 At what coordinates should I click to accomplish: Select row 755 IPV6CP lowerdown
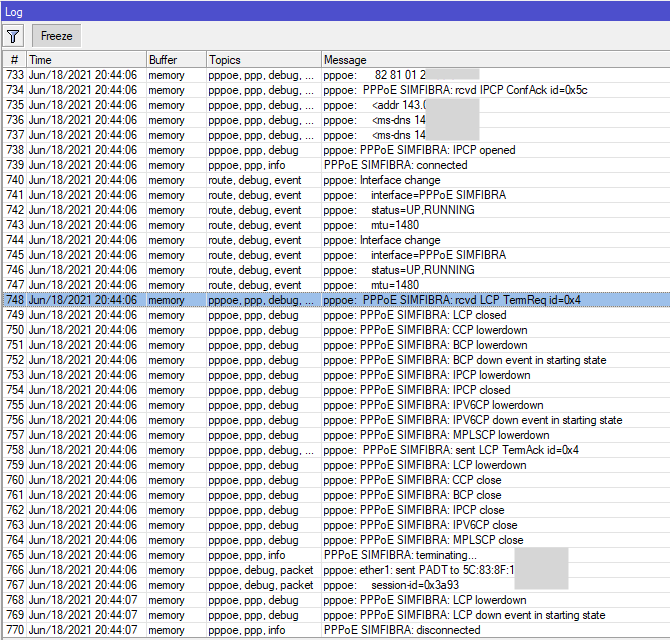click(x=336, y=405)
